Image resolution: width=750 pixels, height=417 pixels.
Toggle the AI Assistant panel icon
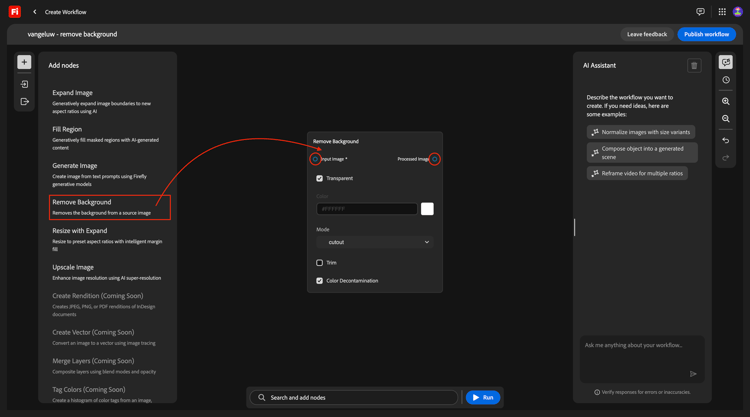pyautogui.click(x=726, y=62)
